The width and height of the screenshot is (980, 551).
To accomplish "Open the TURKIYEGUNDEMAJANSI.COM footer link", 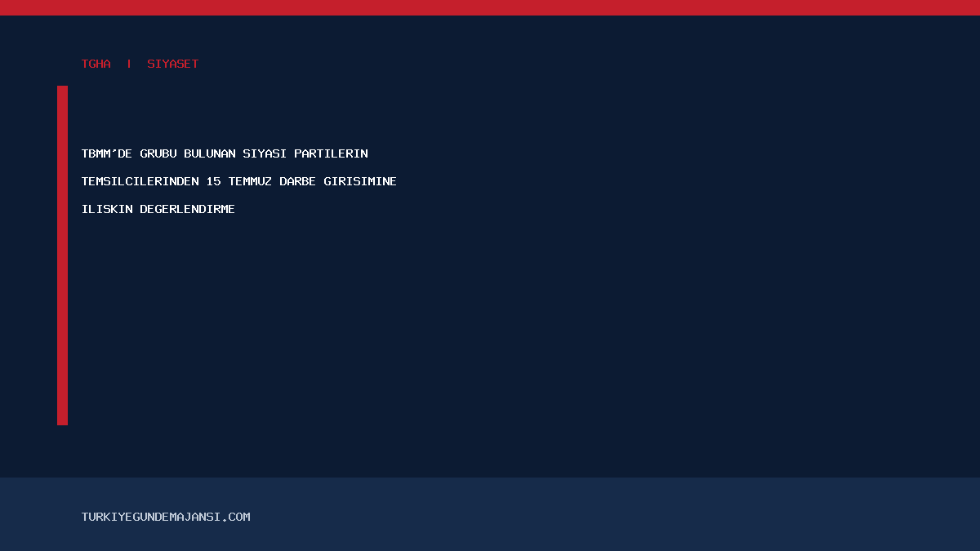I will [166, 517].
